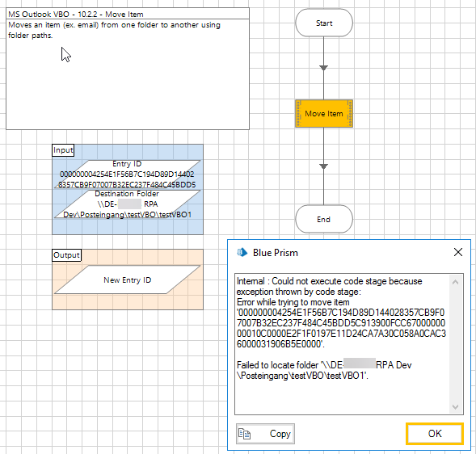The width and height of the screenshot is (476, 454).
Task: Click the arrow between Start and Move Item
Action: tap(323, 68)
